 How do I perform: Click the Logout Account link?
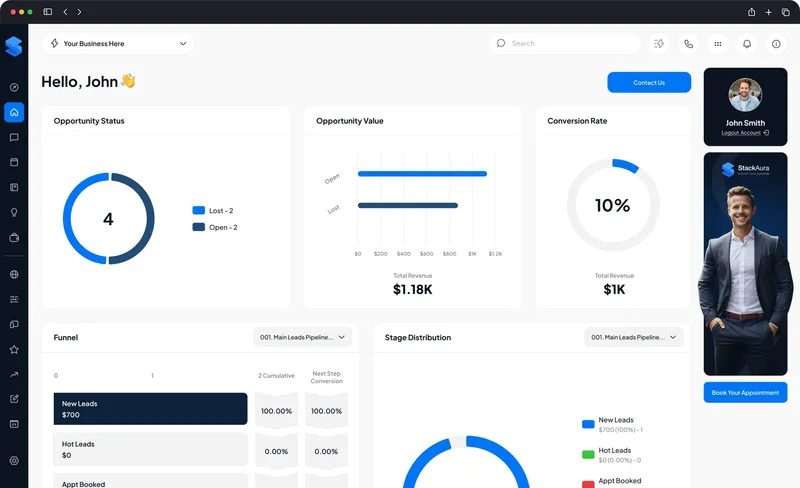[741, 133]
